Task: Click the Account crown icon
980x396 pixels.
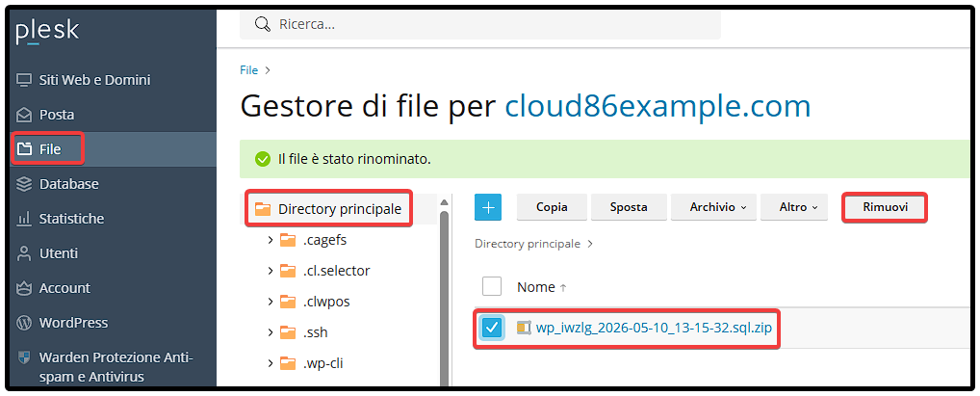Action: coord(24,288)
